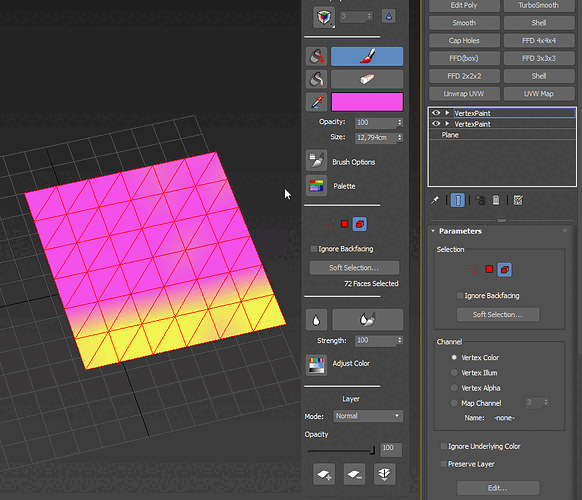Enable Ignore Backfacing in Parameters rollout
Screen dimensions: 582x500
click(x=460, y=295)
